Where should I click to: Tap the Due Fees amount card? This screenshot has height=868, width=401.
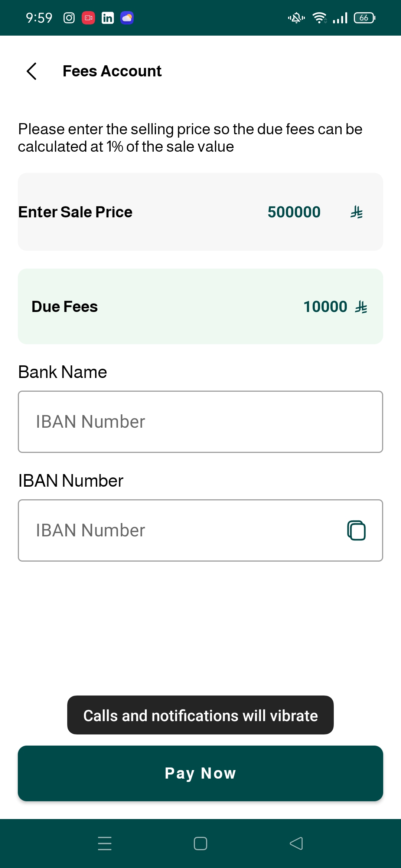tap(200, 306)
